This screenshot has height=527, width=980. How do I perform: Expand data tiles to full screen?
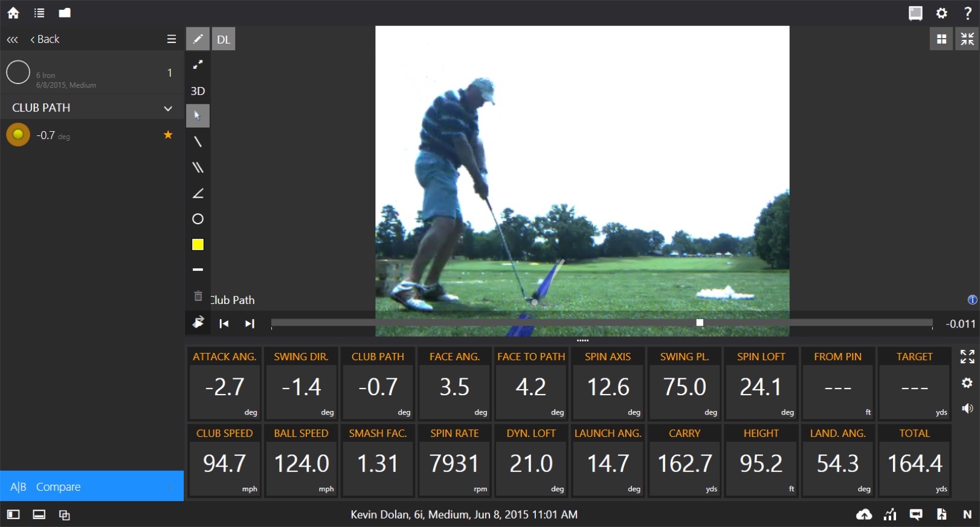coord(967,357)
